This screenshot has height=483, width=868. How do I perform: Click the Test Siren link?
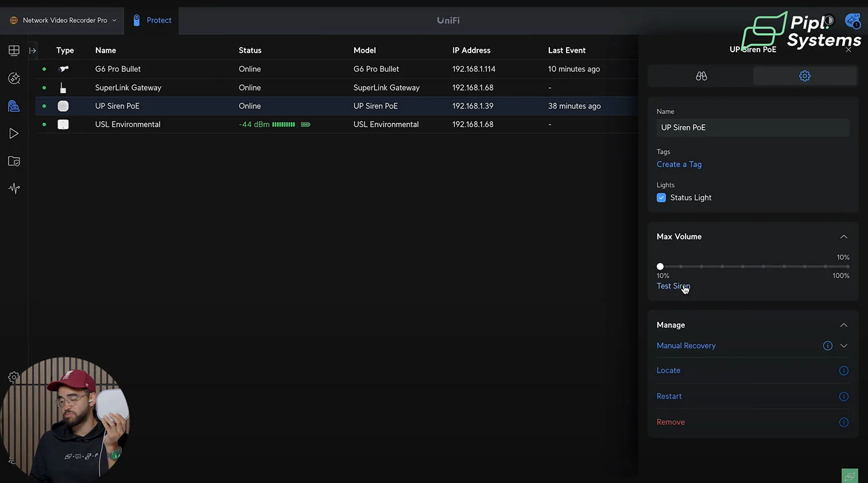click(x=673, y=286)
